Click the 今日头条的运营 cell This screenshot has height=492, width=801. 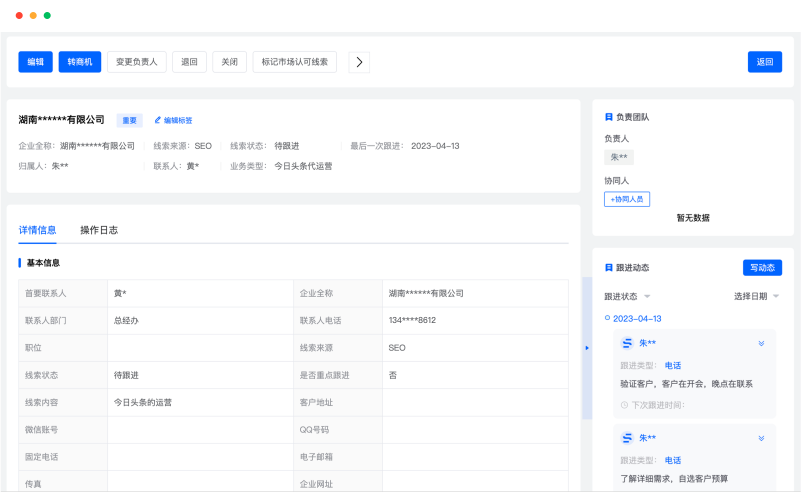(200, 402)
